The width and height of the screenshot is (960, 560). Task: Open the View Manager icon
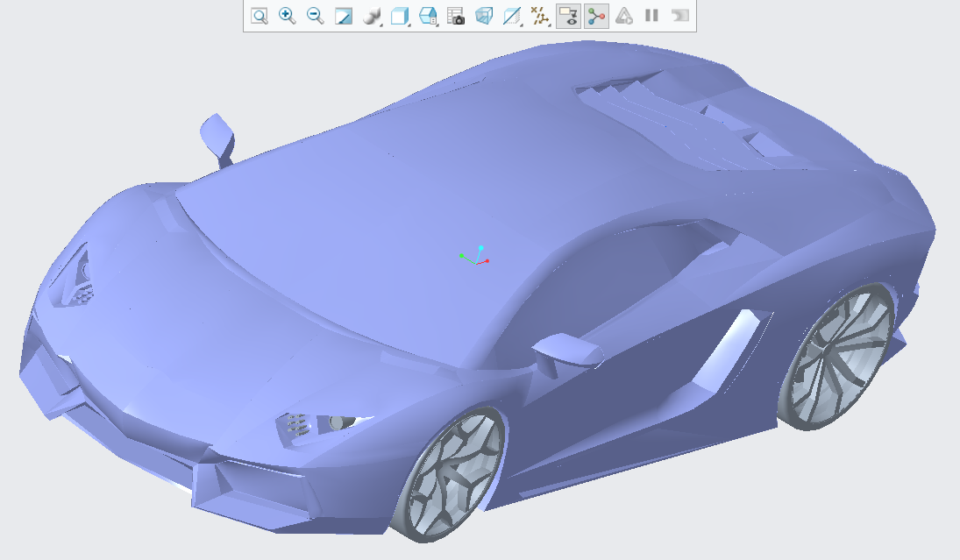(428, 16)
